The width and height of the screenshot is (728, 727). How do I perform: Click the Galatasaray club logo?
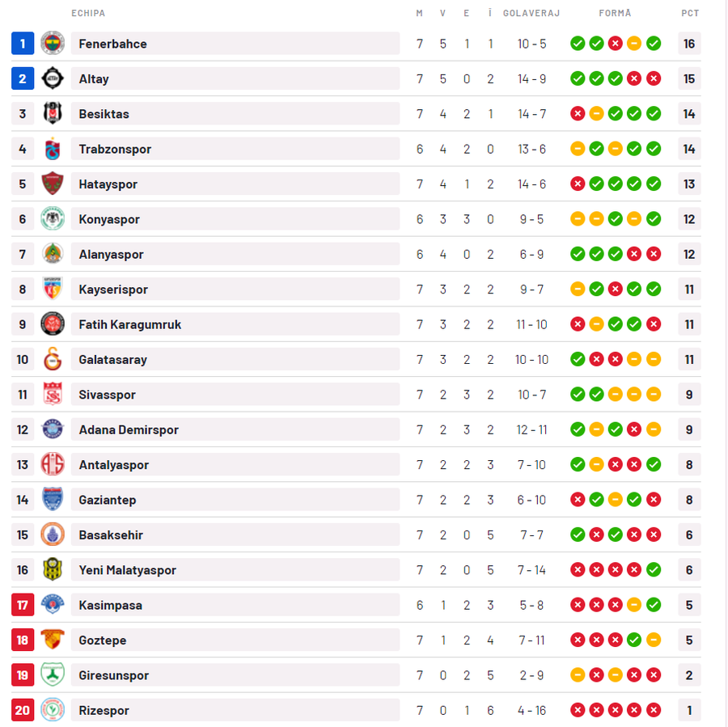pos(53,359)
